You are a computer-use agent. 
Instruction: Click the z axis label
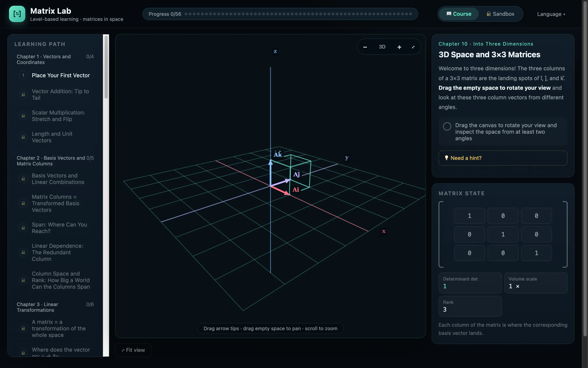(x=275, y=51)
